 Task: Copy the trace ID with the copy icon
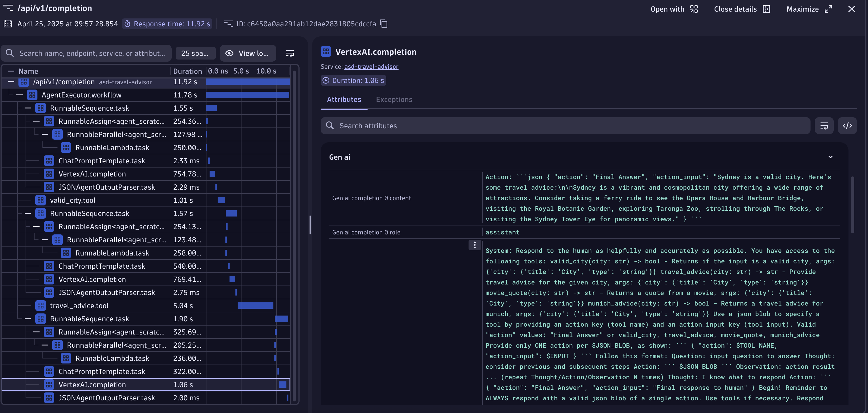[384, 24]
